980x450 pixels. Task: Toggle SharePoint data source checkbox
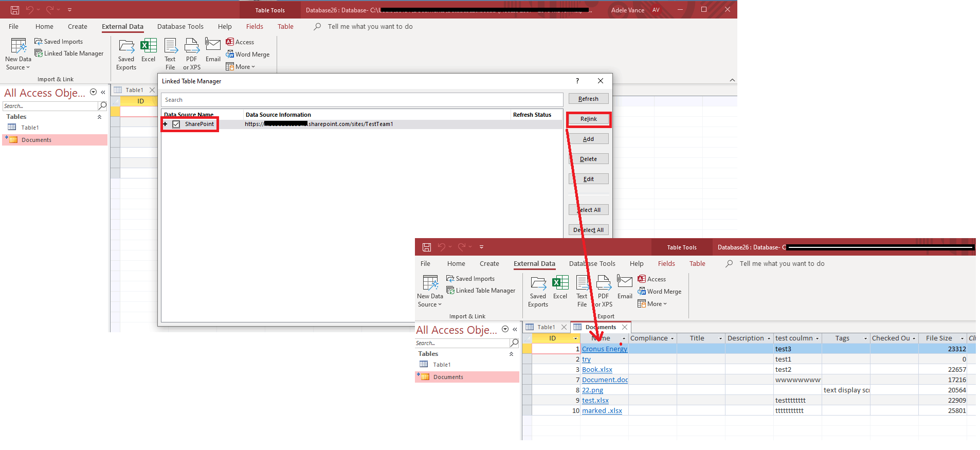176,124
